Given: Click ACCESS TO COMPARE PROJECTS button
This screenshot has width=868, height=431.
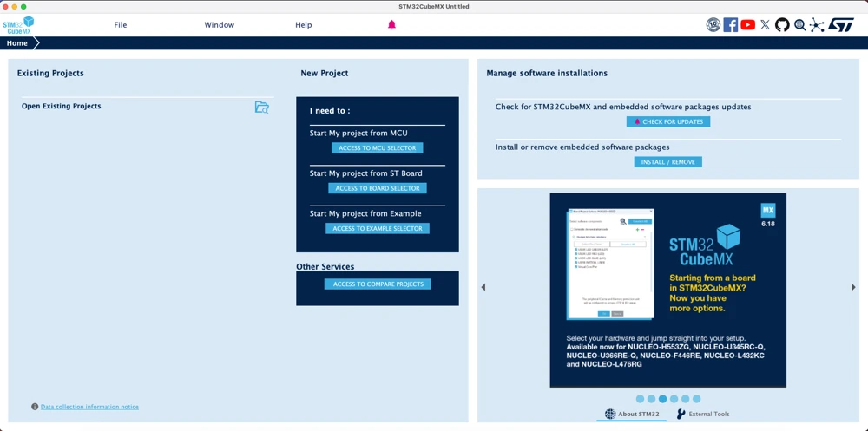Looking at the screenshot, I should click(378, 284).
